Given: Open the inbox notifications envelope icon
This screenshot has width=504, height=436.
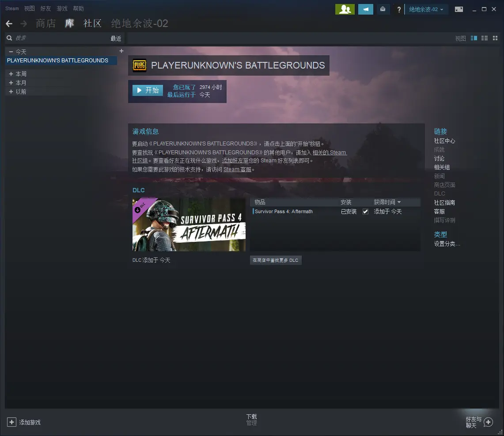Looking at the screenshot, I should click(x=383, y=9).
